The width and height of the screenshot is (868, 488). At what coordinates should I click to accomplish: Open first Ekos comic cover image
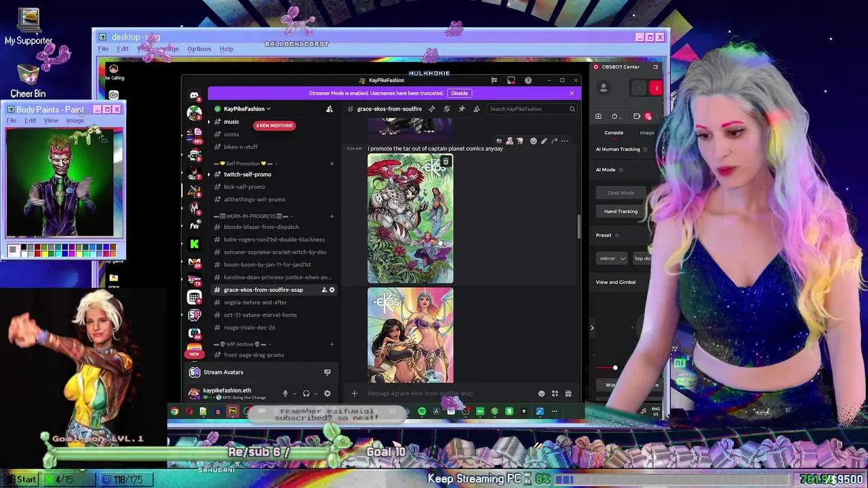pos(410,218)
